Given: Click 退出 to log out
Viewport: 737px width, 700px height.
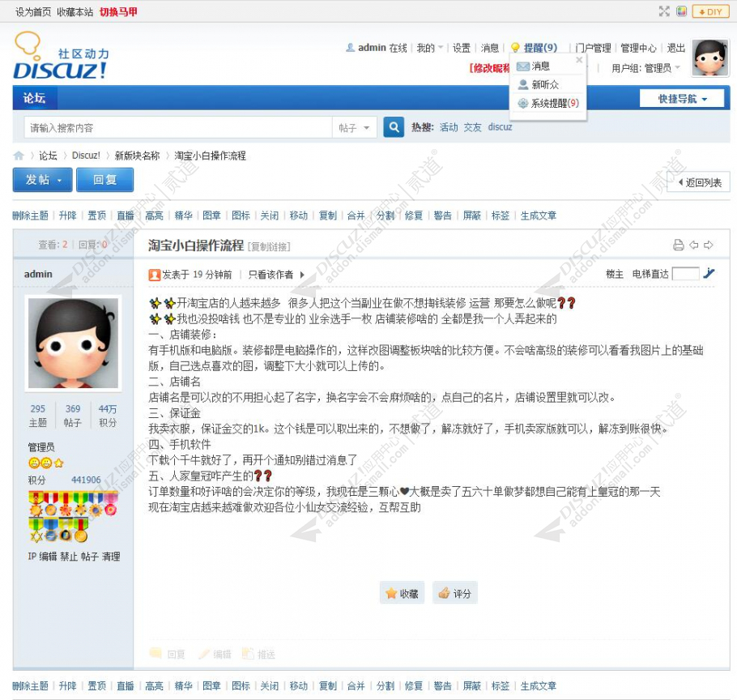Looking at the screenshot, I should (676, 48).
